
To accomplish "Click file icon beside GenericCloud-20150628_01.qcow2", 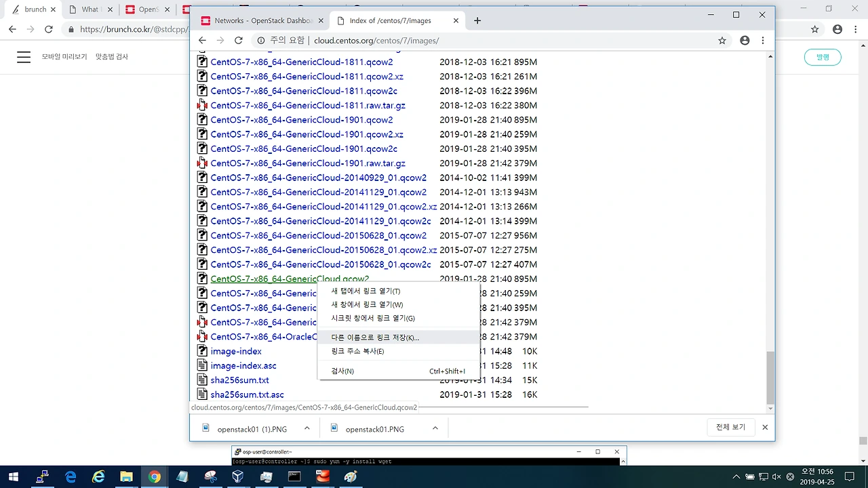I will (202, 235).
